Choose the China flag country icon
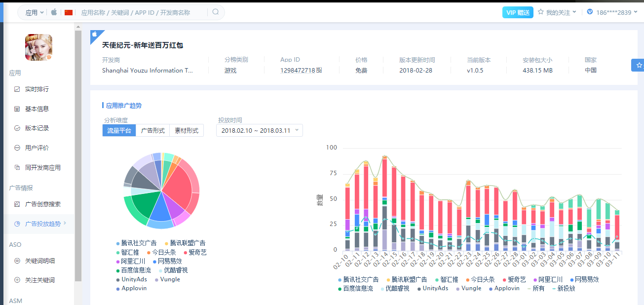644x305 pixels. 69,12
